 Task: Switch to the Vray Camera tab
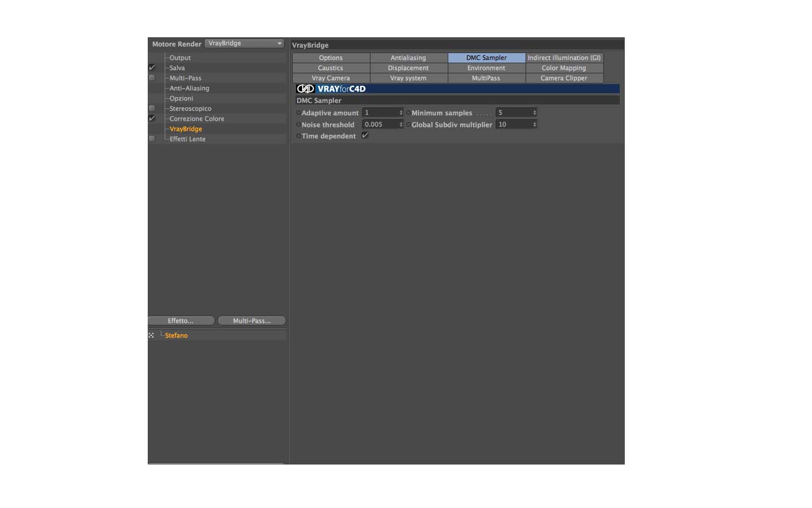(331, 78)
